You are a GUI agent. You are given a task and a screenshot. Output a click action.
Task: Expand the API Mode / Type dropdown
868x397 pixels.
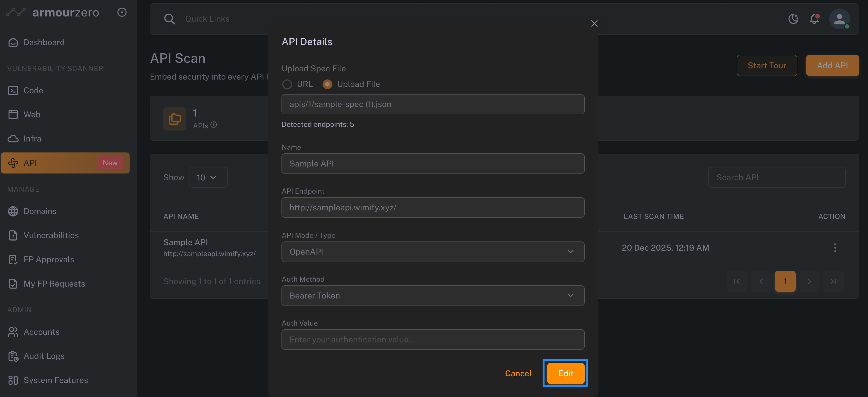(x=433, y=252)
